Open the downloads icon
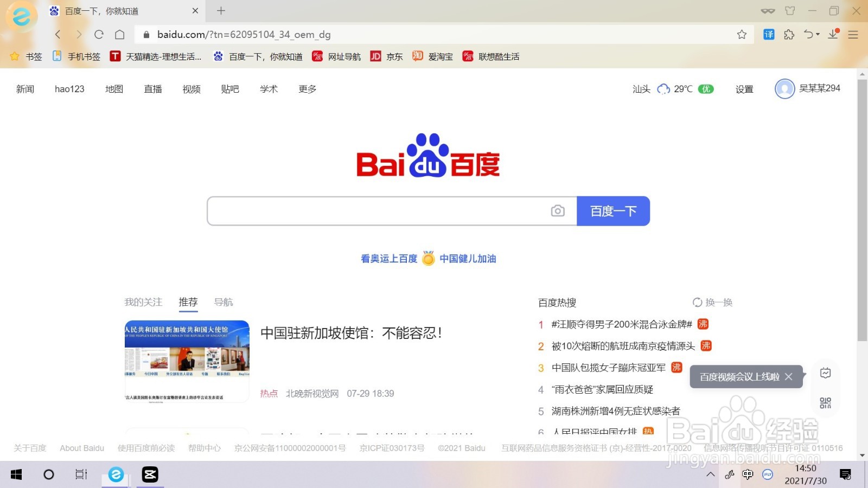This screenshot has width=868, height=488. coord(833,34)
